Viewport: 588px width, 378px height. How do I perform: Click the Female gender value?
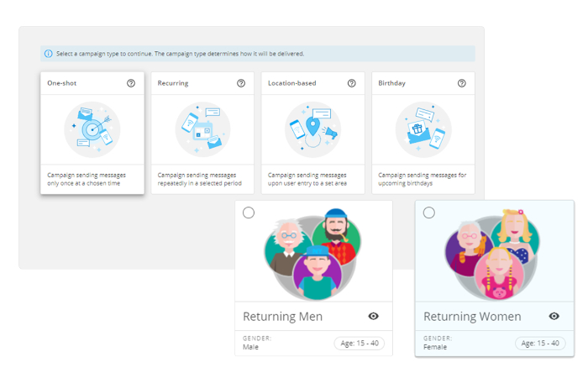click(x=435, y=347)
